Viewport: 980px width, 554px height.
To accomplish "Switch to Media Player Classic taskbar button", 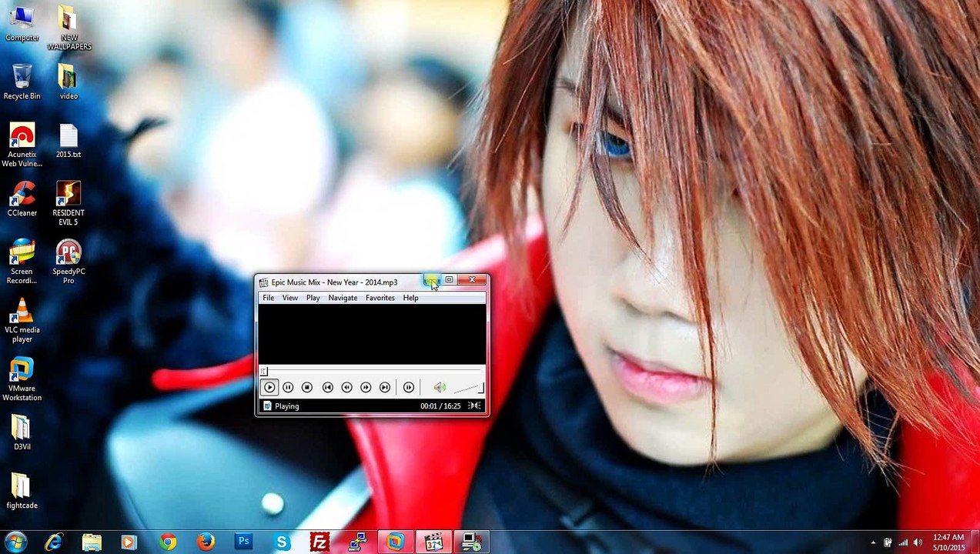I will [433, 542].
